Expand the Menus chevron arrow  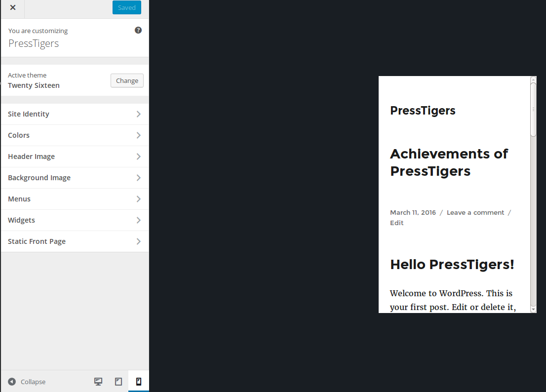pyautogui.click(x=139, y=199)
